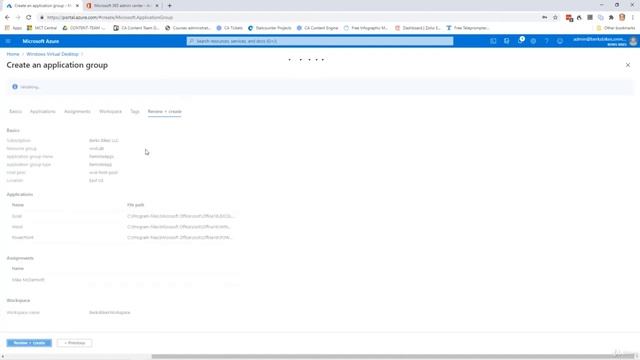
Task: Open the admin account avatar menu
Action: click(x=633, y=41)
